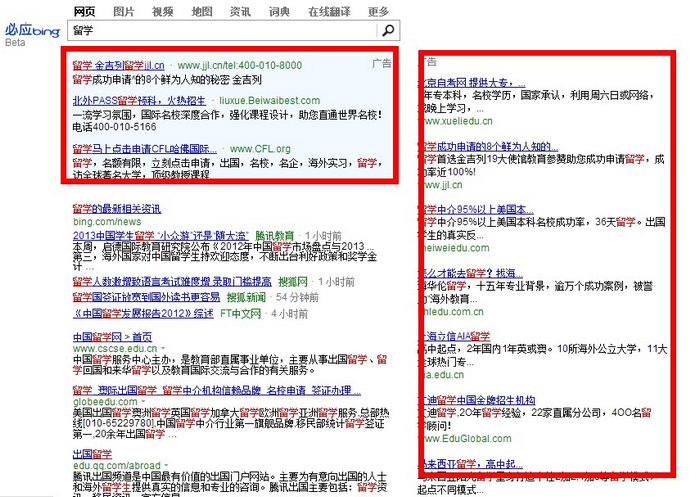Click the bing.com/news URL text
This screenshot has width=700, height=497.
107,221
